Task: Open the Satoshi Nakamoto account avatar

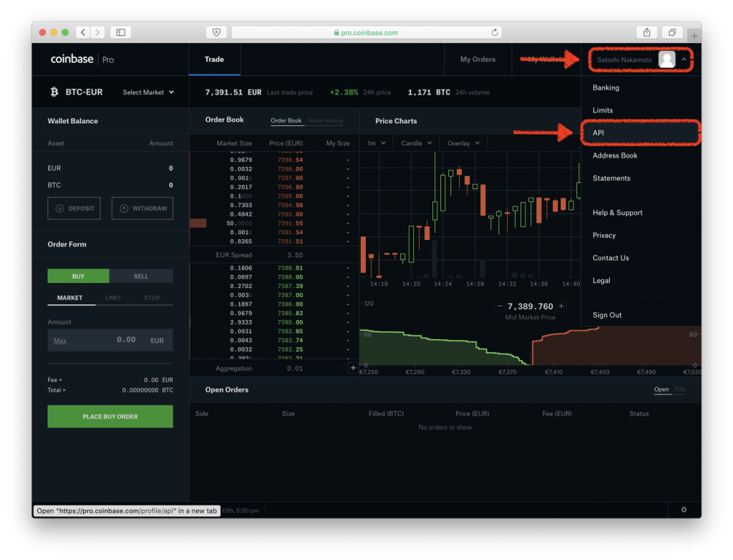Action: 667,60
